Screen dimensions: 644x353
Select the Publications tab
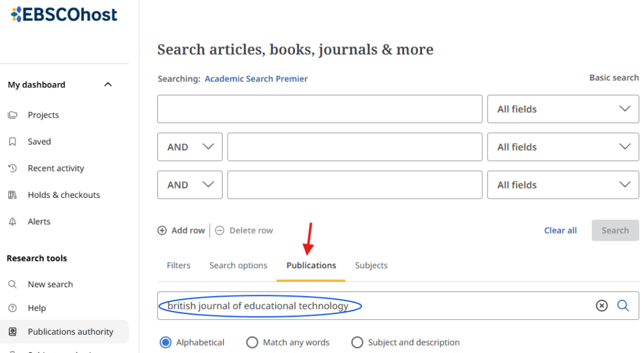pyautogui.click(x=311, y=265)
